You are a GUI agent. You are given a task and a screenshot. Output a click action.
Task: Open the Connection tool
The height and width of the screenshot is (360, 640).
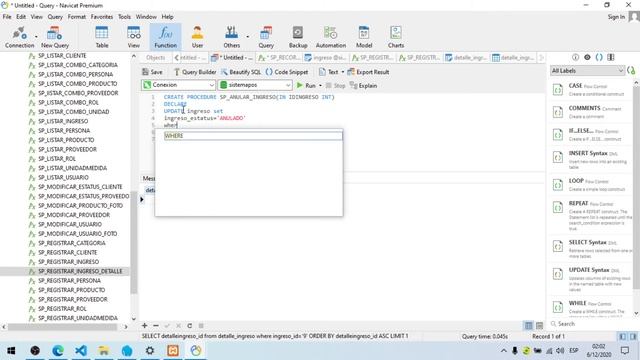[x=19, y=37]
